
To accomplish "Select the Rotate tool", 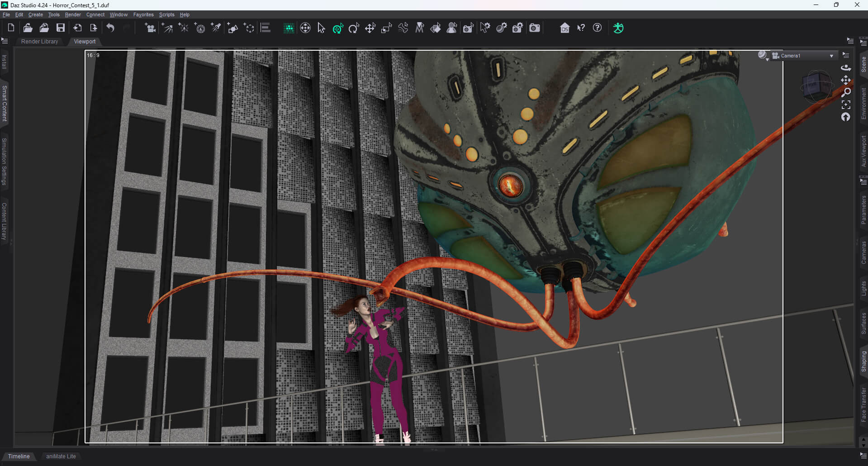I will tap(354, 28).
